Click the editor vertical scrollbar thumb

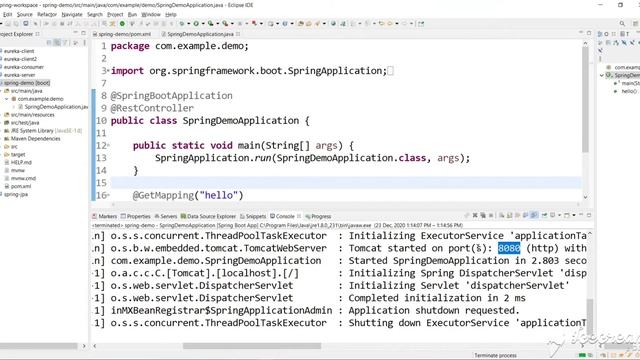tap(585, 100)
